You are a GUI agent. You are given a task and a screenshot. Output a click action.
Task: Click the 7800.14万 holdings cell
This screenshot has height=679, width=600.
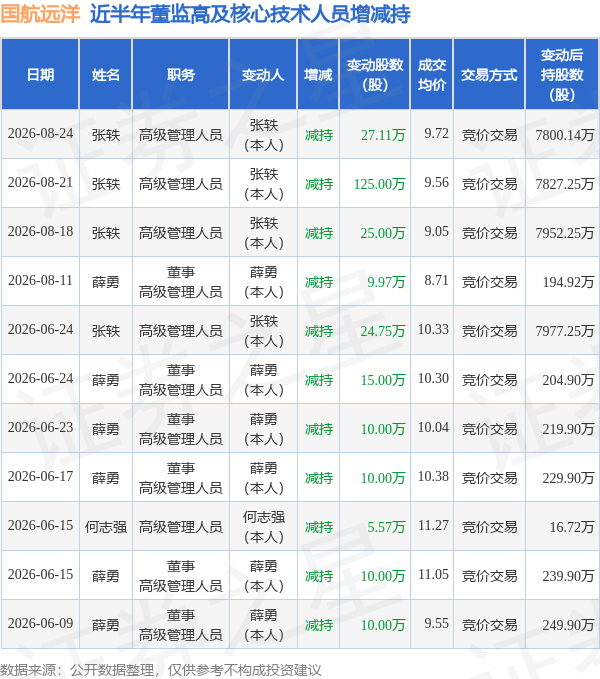[x=565, y=135]
